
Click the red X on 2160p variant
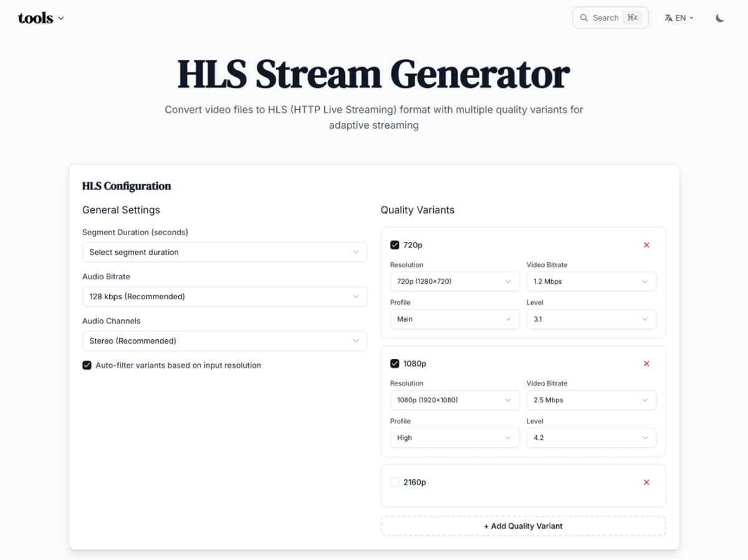coord(646,482)
